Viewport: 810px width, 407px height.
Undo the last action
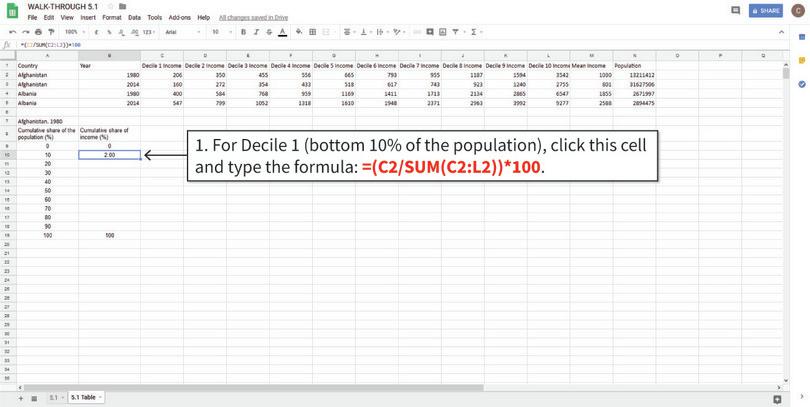click(x=12, y=32)
